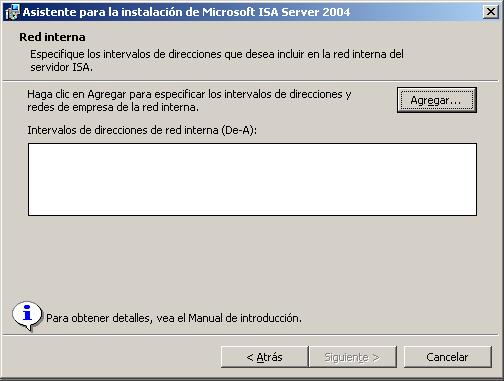
Task: Go back with the < Atrás button
Action: coord(264,357)
